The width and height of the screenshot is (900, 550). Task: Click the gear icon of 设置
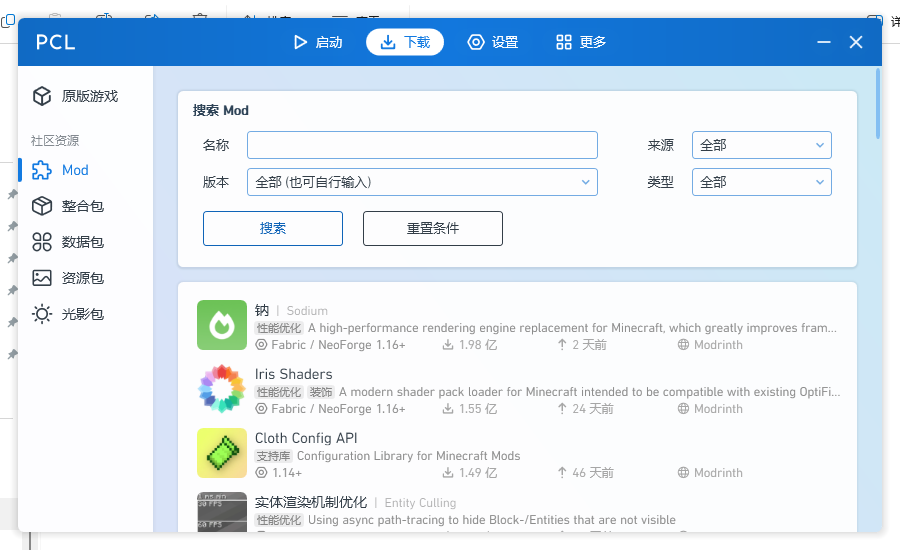[476, 42]
